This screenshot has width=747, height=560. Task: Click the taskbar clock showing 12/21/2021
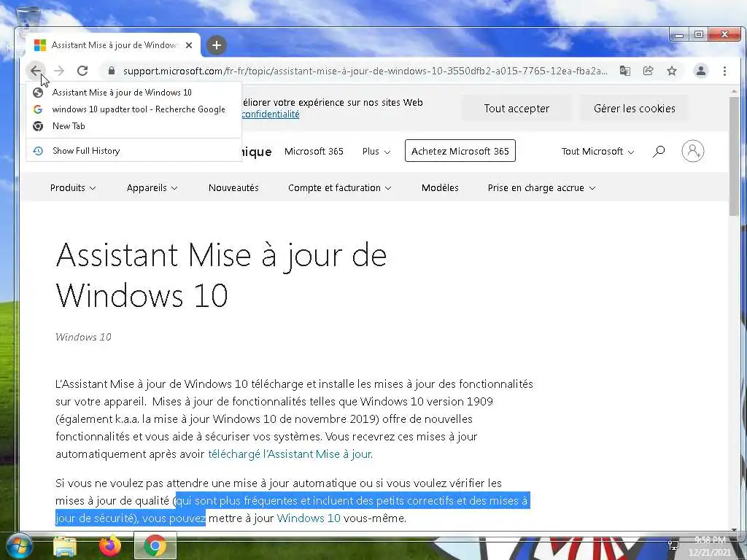pos(709,546)
